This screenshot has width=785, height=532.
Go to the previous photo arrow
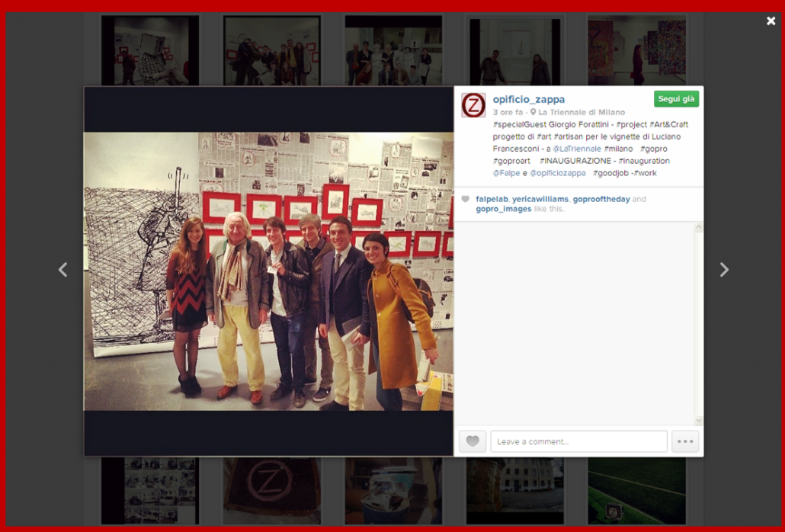point(63,270)
